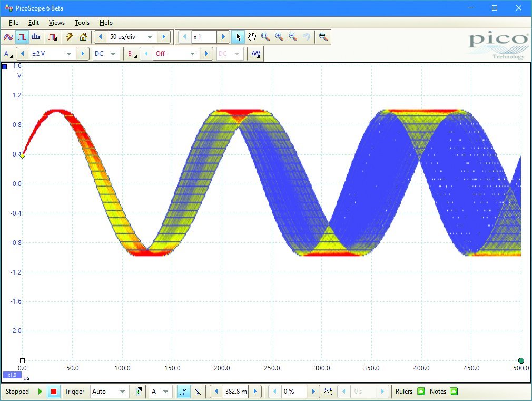Click the green phase ruler handle
The height and width of the screenshot is (401, 532).
tap(521, 360)
